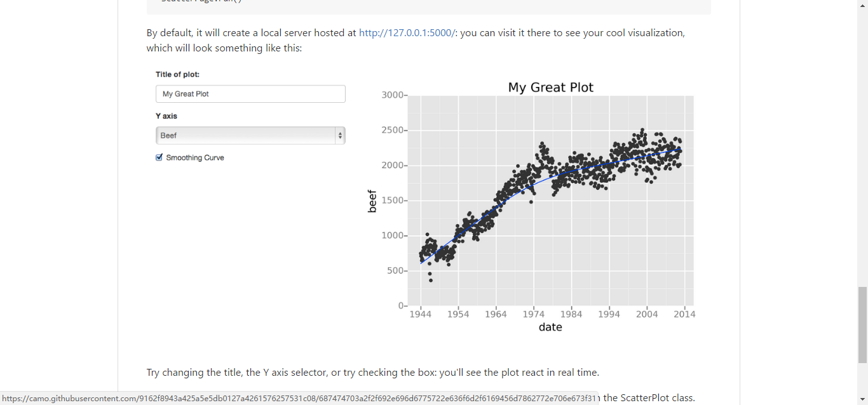The width and height of the screenshot is (868, 405).
Task: Click the vertical scrollbar thumb
Action: [862, 324]
